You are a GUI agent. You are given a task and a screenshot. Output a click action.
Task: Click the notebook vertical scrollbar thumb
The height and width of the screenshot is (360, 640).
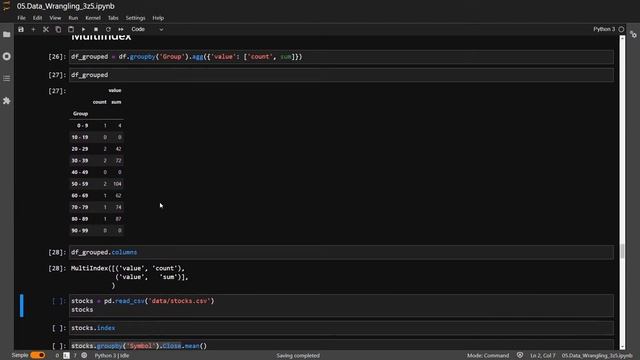point(622,251)
